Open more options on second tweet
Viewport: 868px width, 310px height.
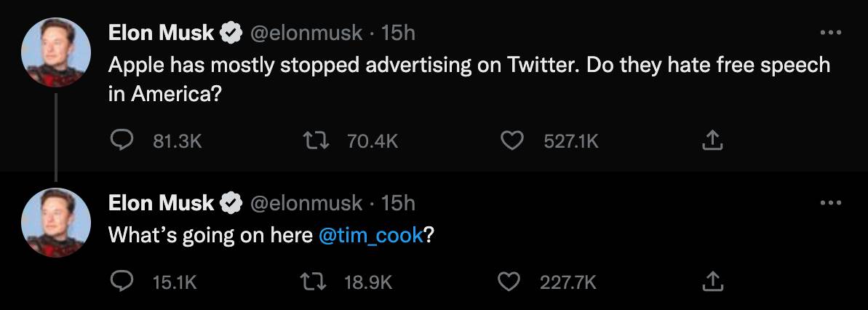(830, 203)
